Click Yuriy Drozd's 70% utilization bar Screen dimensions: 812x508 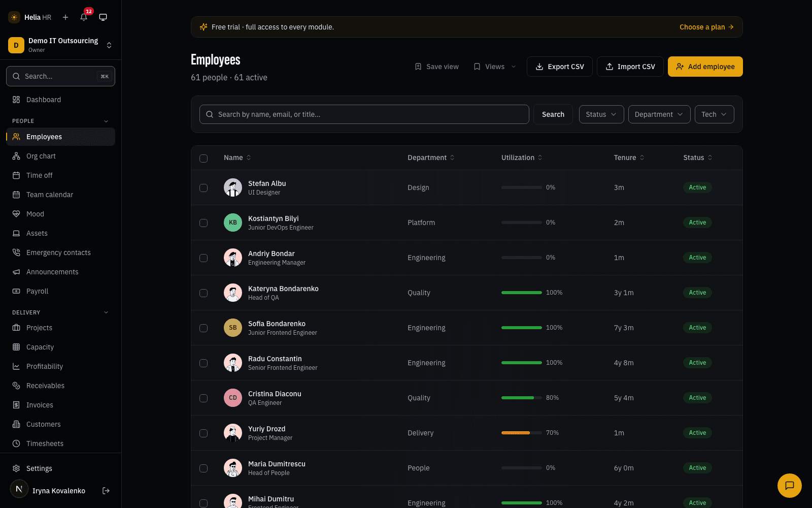click(x=522, y=433)
